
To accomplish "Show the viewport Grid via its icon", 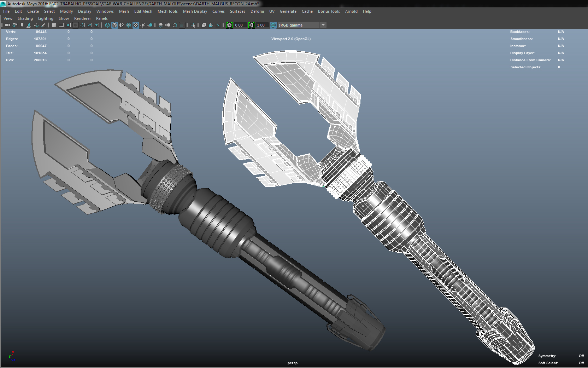I will (54, 25).
